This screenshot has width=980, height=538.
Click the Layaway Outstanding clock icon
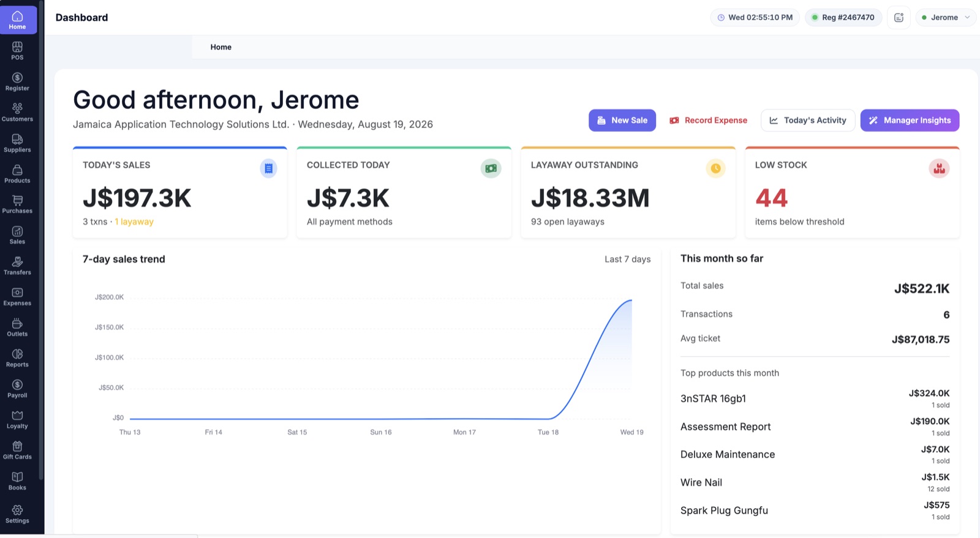(715, 168)
